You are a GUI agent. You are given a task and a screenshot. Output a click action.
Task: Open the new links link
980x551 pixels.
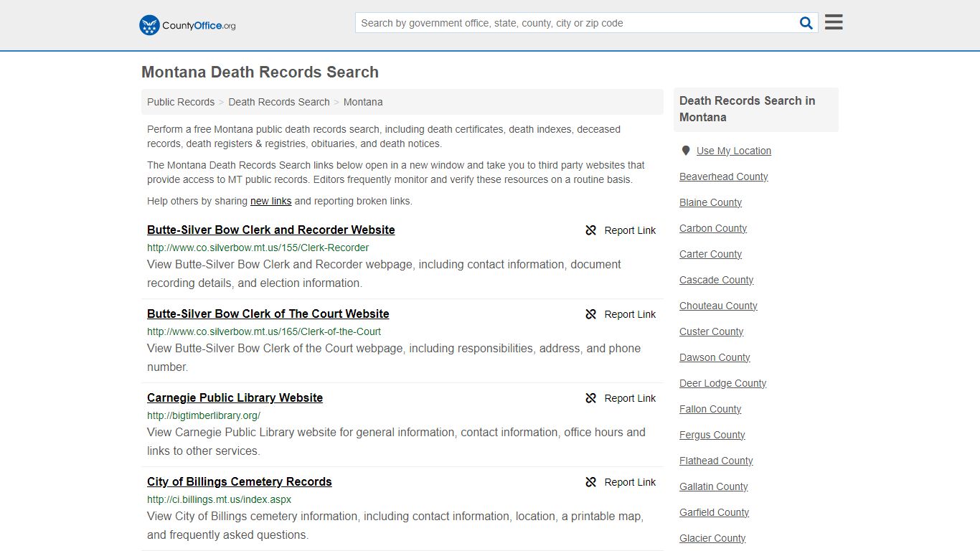click(x=270, y=201)
